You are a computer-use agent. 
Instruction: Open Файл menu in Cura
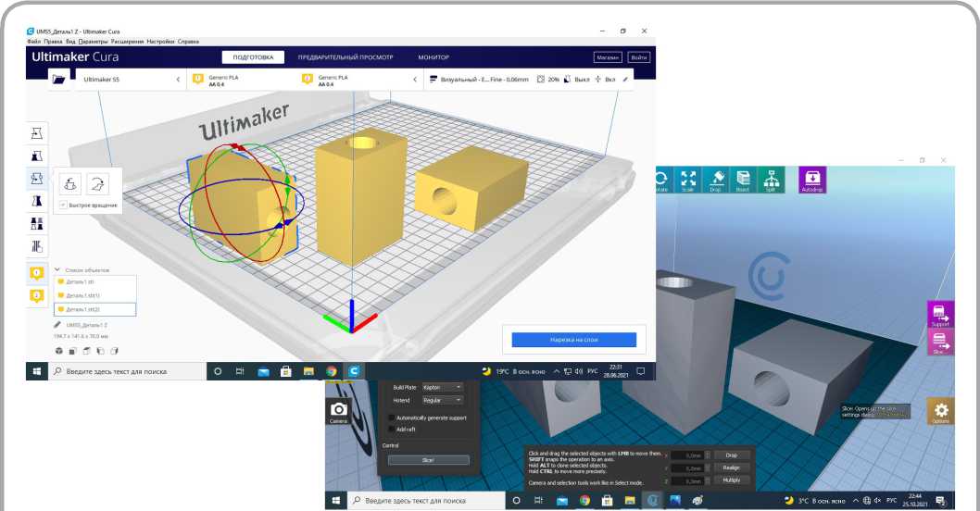[33, 42]
